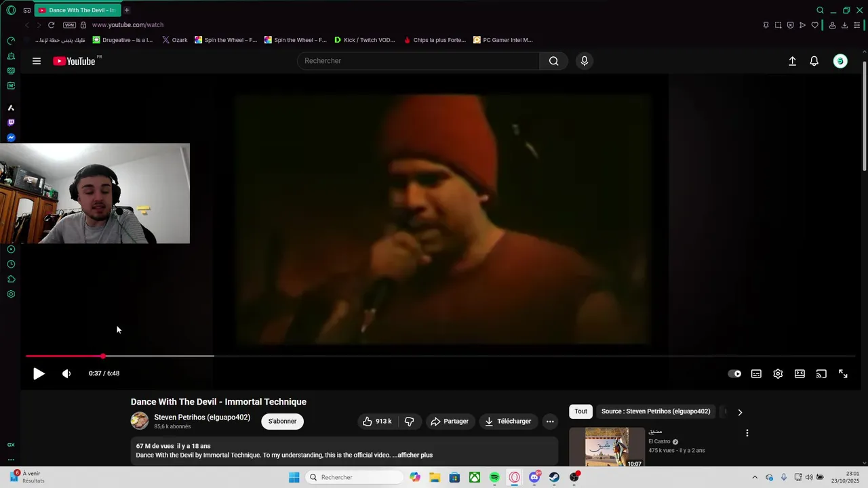This screenshot has height=488, width=868.
Task: Open the Chips la plus Forte bookmark
Action: pos(435,40)
